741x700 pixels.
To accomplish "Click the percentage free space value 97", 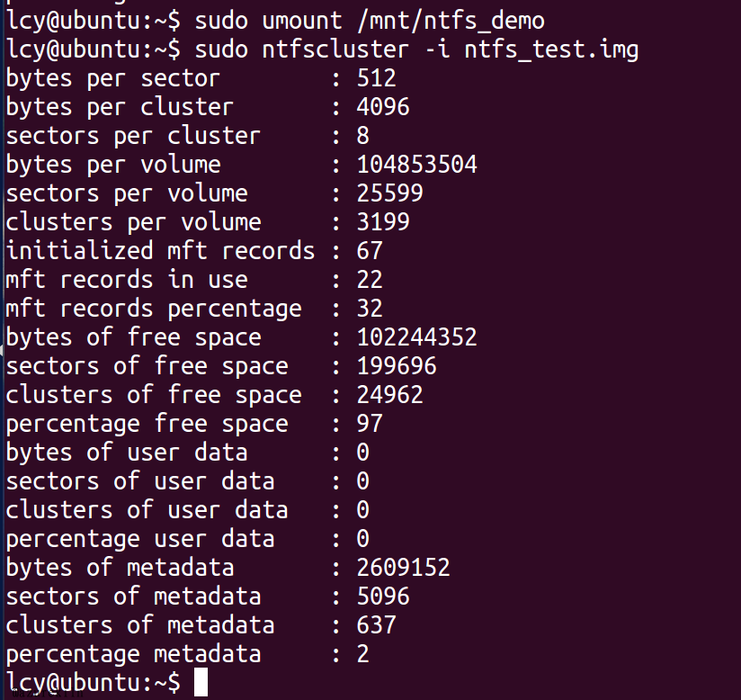I will [370, 424].
